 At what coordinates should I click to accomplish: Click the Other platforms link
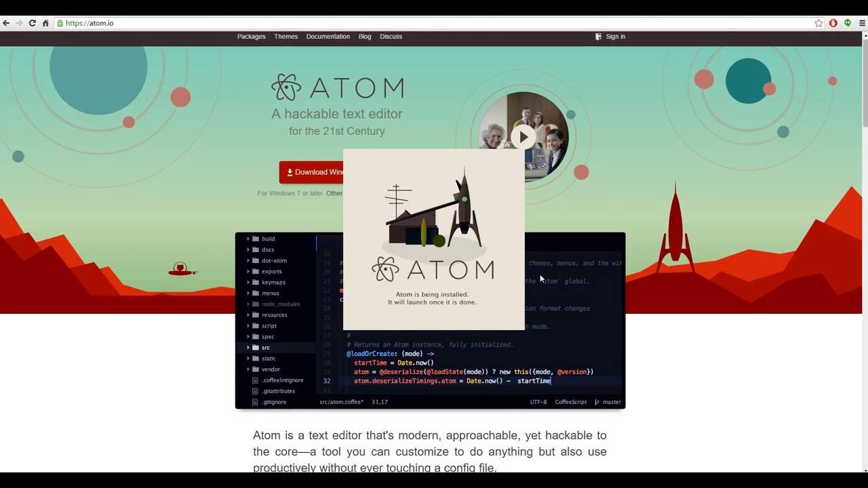[334, 193]
